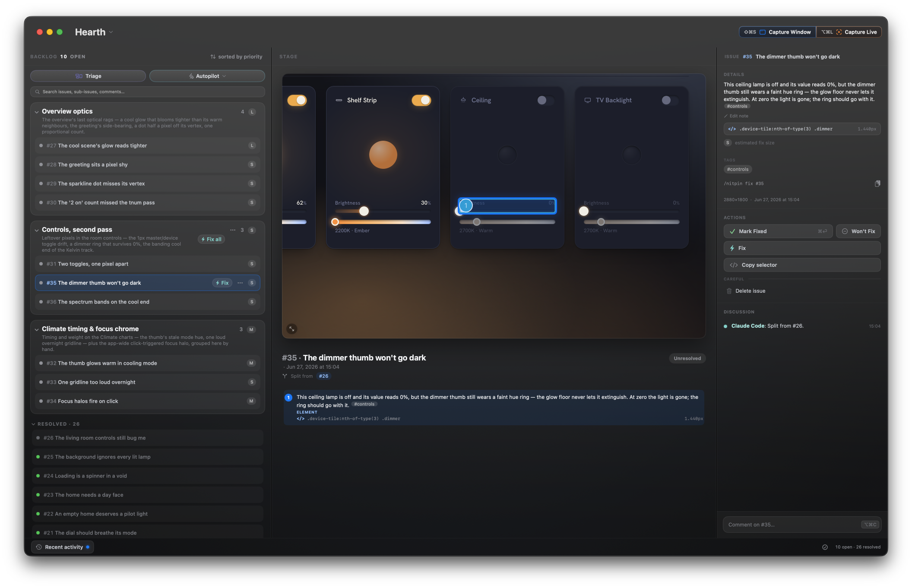Open the more options dots on issue #35
This screenshot has height=588, width=912.
coord(240,283)
